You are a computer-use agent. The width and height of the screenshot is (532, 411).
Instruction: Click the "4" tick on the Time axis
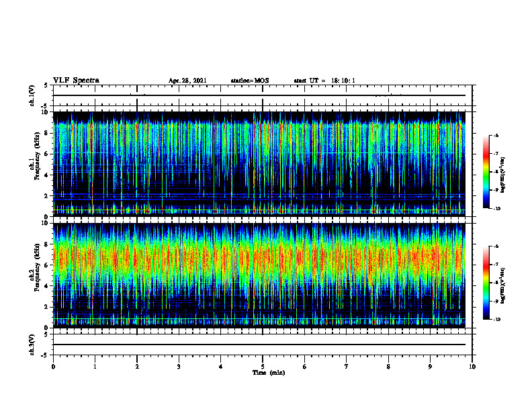(x=221, y=367)
